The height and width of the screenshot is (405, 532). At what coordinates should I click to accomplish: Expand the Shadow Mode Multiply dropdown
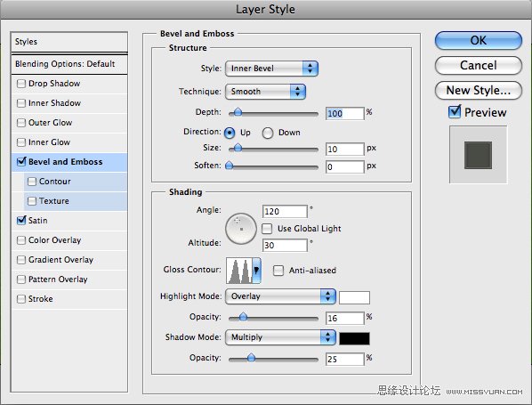click(280, 337)
